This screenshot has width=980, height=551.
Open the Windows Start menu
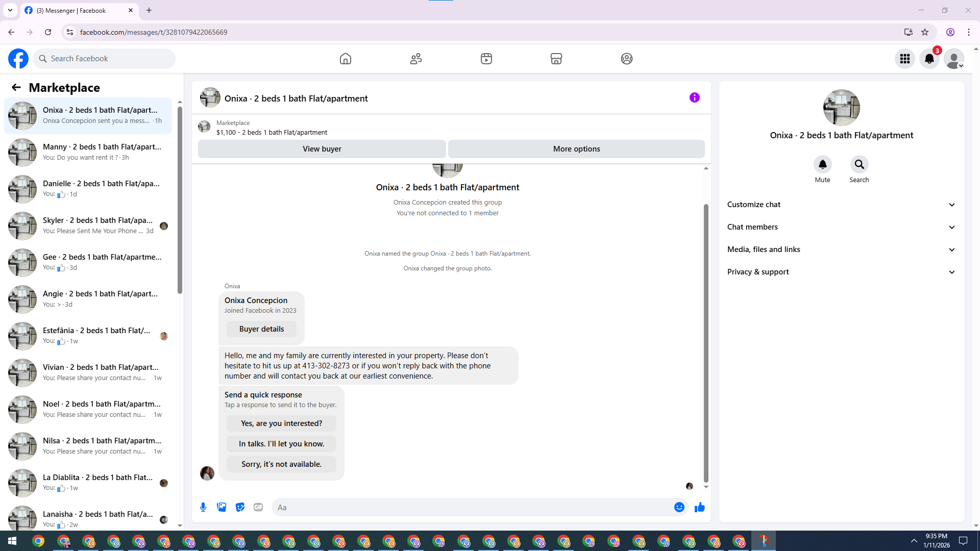point(12,541)
